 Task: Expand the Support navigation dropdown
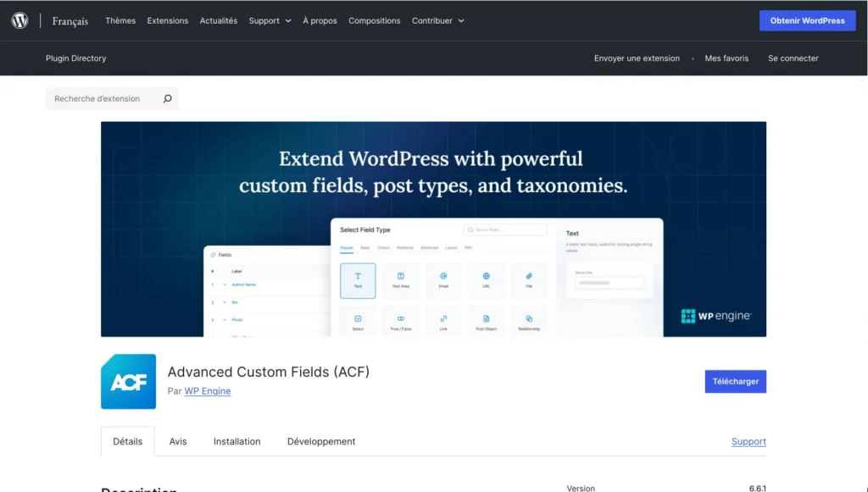(x=270, y=20)
